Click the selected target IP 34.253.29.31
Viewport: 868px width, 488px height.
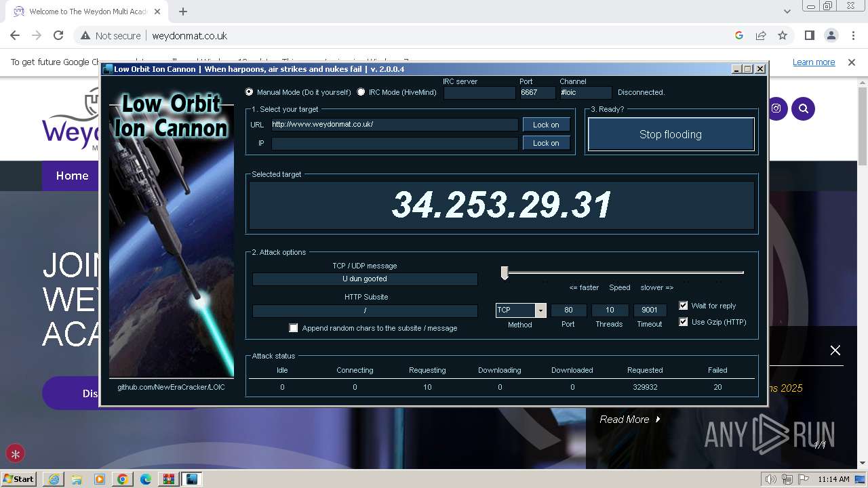click(502, 205)
